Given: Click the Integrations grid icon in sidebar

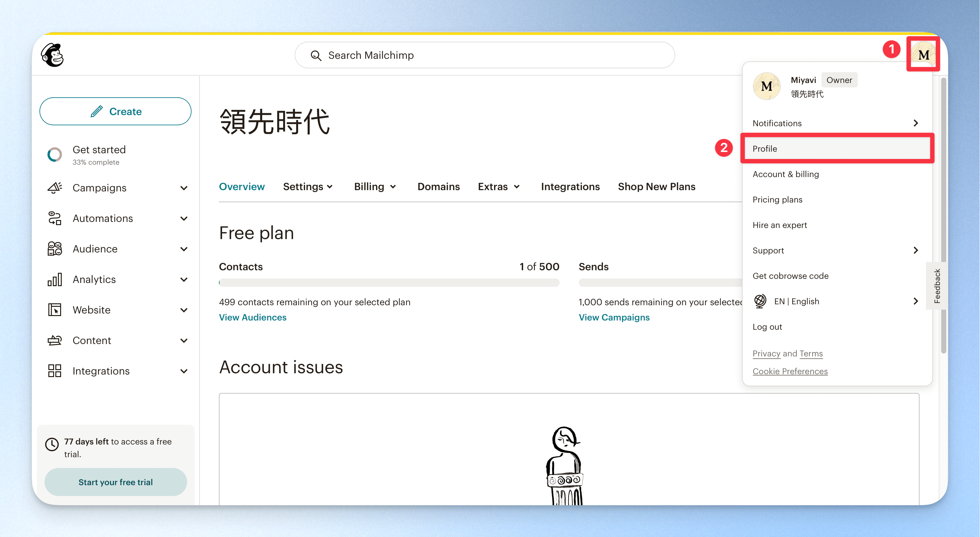Looking at the screenshot, I should coord(54,370).
